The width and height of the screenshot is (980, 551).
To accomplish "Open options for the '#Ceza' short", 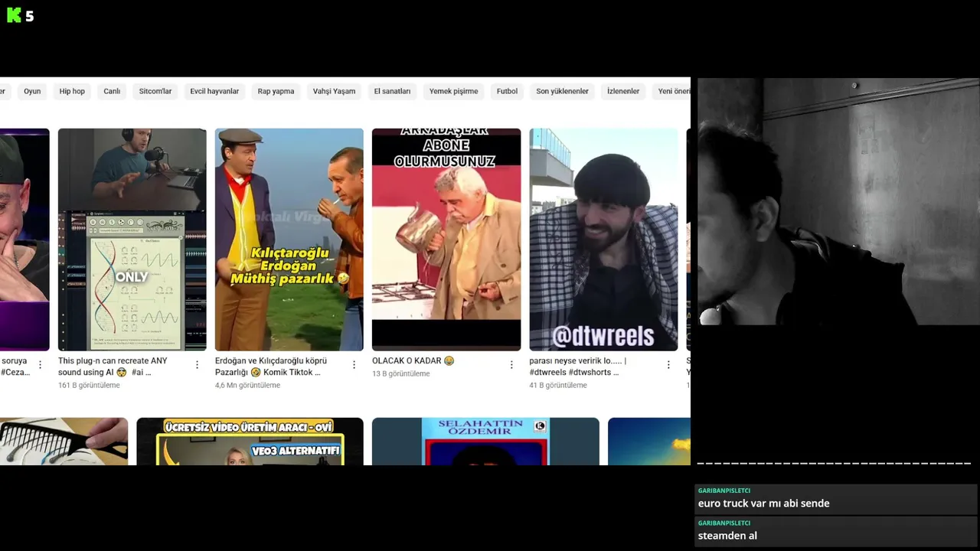I will 40,365.
